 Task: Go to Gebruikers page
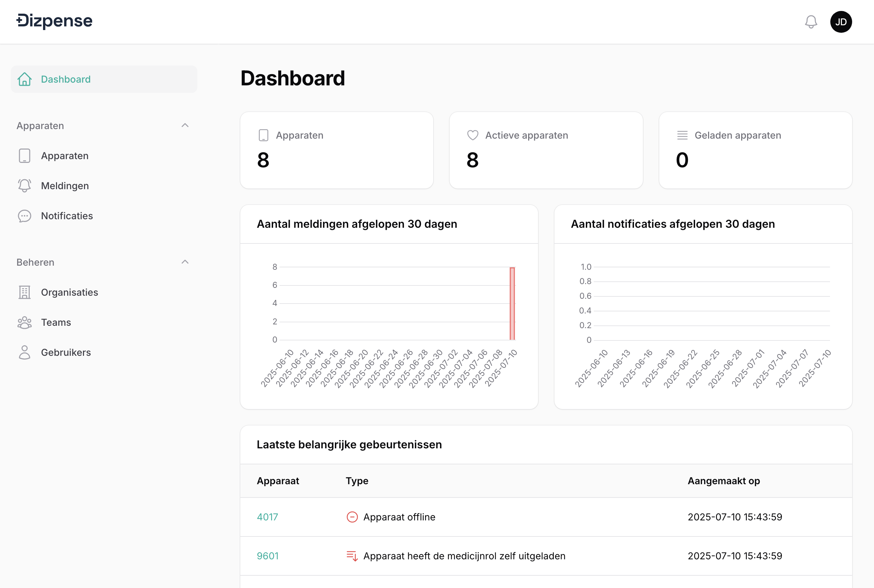click(x=66, y=352)
